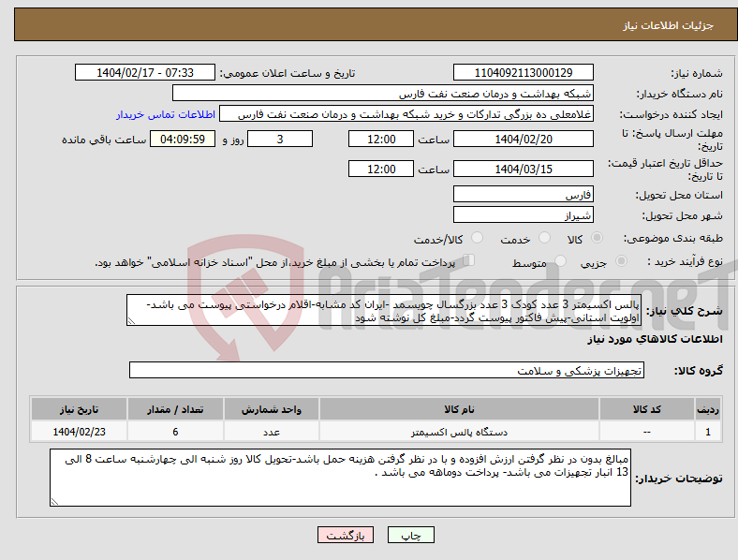Click the تعداد / مقدار column header

175,409
